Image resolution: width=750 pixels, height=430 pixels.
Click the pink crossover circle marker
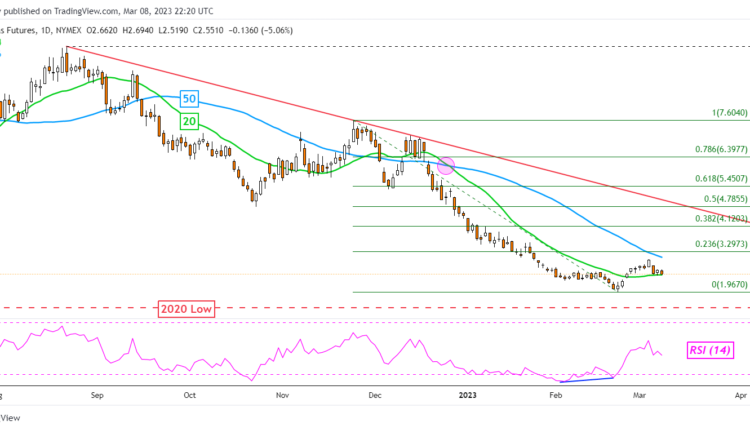pyautogui.click(x=446, y=167)
